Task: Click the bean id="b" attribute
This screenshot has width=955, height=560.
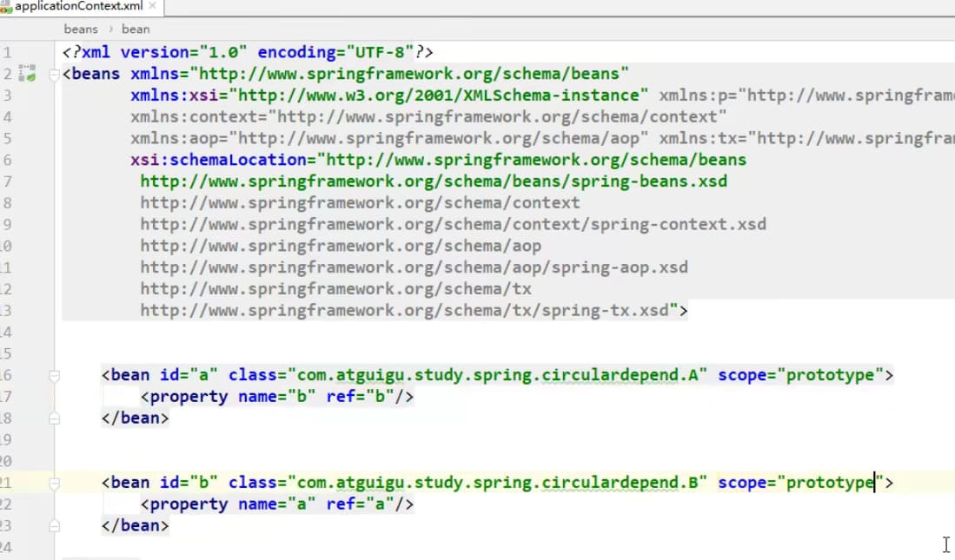Action: (x=189, y=483)
